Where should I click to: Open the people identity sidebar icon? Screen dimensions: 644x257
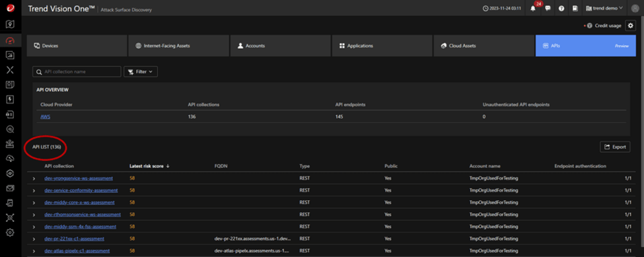tap(11, 144)
